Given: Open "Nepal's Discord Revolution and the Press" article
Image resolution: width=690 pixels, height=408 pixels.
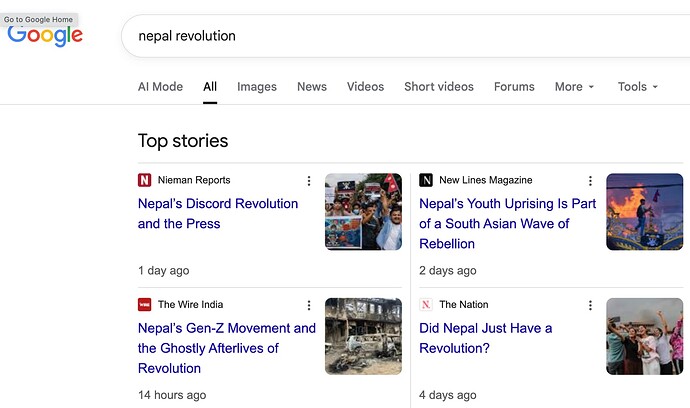Looking at the screenshot, I should (x=218, y=213).
